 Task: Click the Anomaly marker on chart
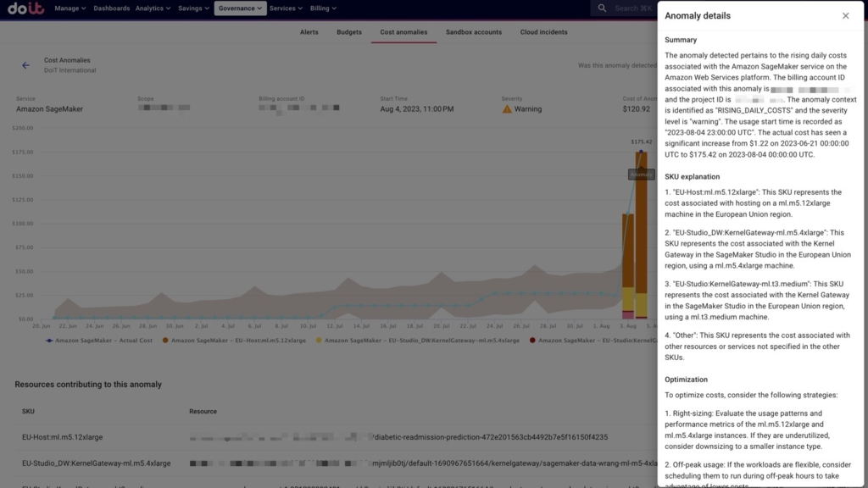click(x=641, y=174)
